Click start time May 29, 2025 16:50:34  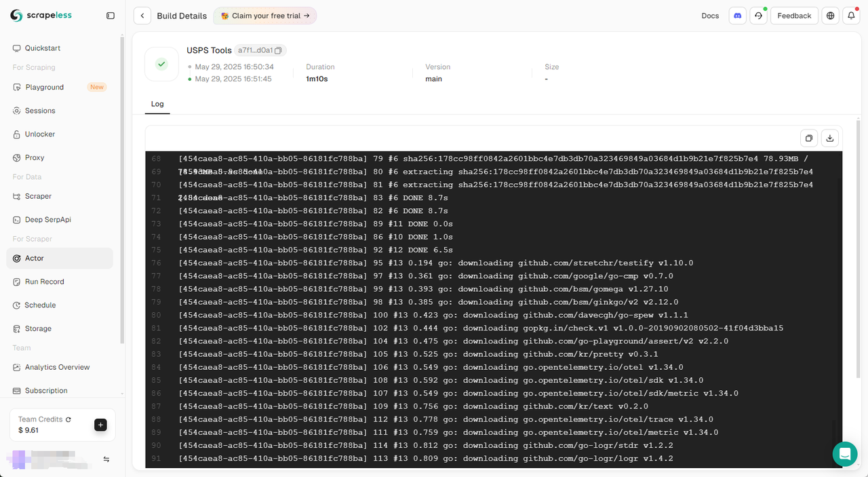(x=234, y=66)
